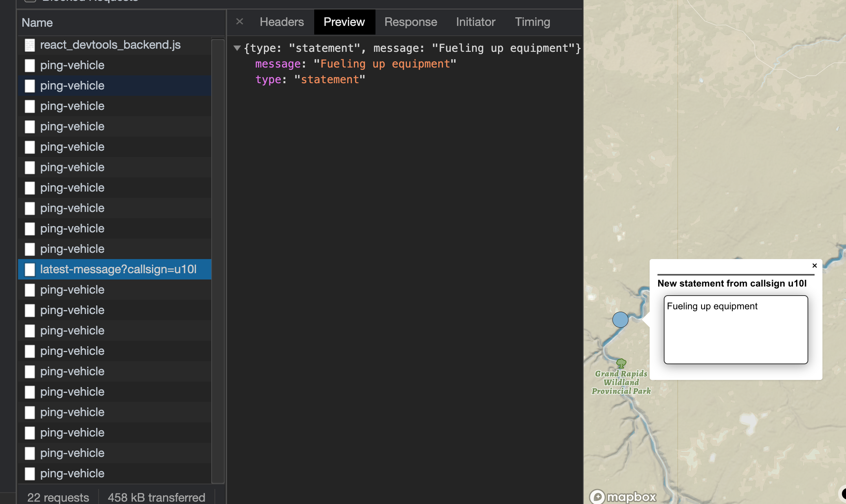Click the blue vehicle marker on the map
The height and width of the screenshot is (504, 846).
[x=620, y=320]
